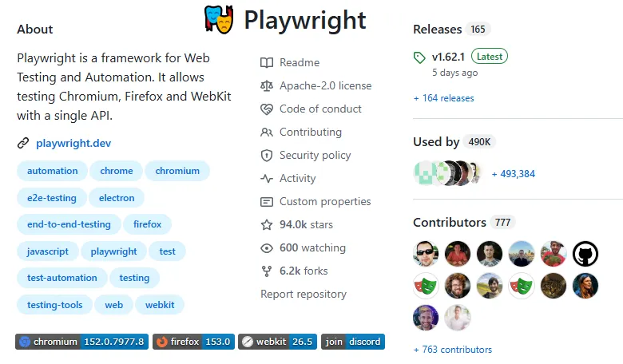Click the star icon beside 94.0k stars

pyautogui.click(x=267, y=225)
